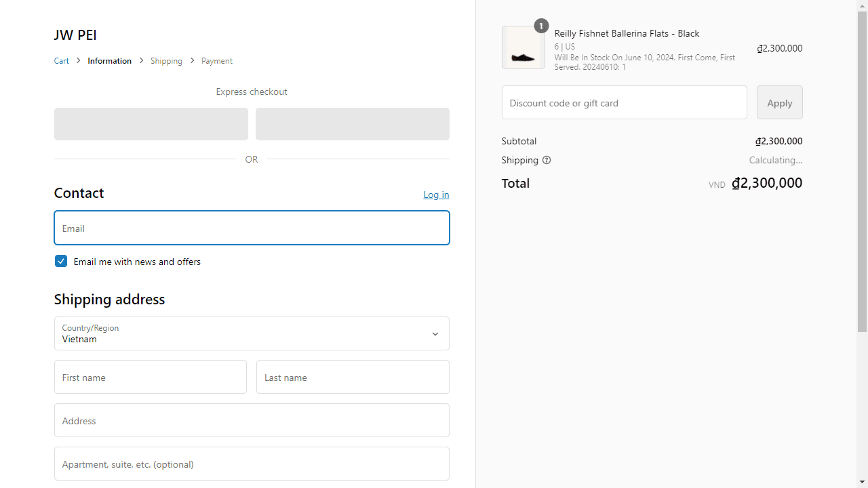The height and width of the screenshot is (488, 868).
Task: Focus the Address field
Action: tap(252, 420)
